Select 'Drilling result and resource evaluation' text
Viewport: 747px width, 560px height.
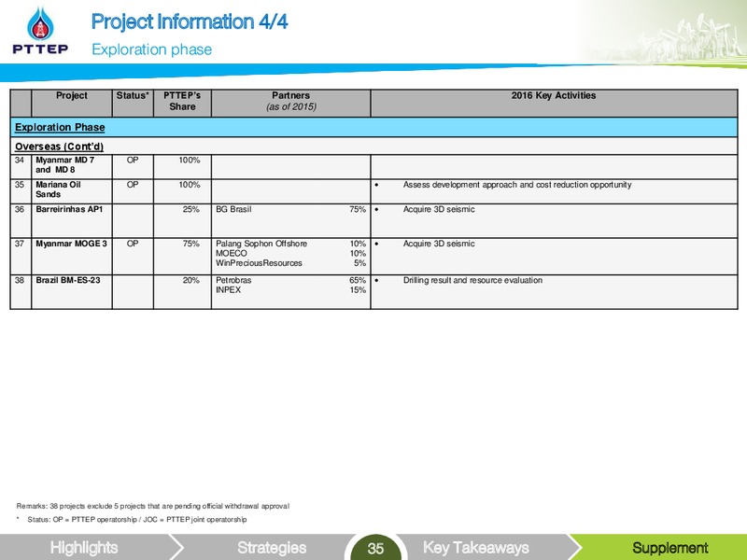pyautogui.click(x=472, y=281)
